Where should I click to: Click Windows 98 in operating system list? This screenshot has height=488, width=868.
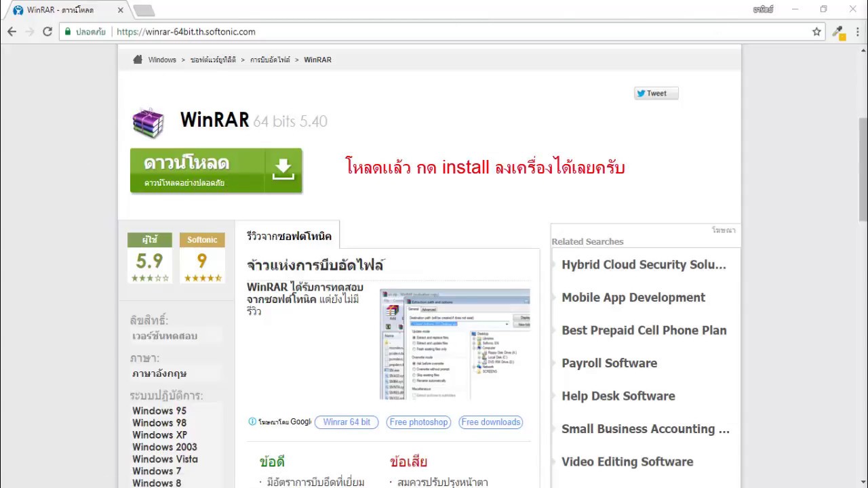pos(159,423)
